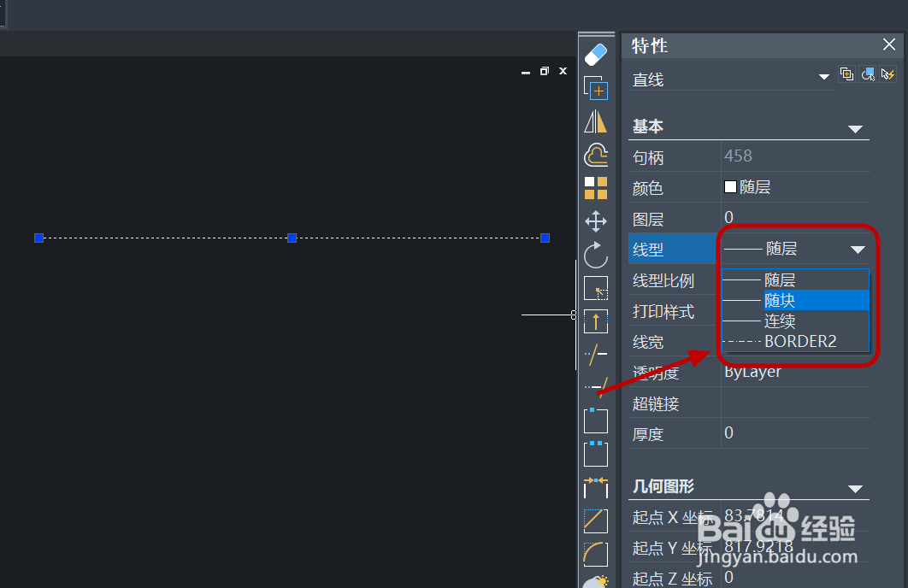This screenshot has height=588, width=908.
Task: Click the right endpoint grip of the line
Action: 545,238
